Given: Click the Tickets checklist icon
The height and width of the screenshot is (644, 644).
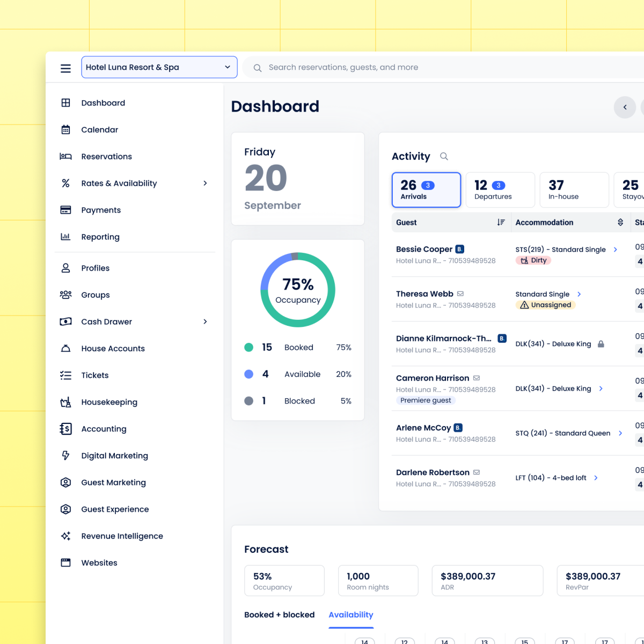Looking at the screenshot, I should (65, 375).
